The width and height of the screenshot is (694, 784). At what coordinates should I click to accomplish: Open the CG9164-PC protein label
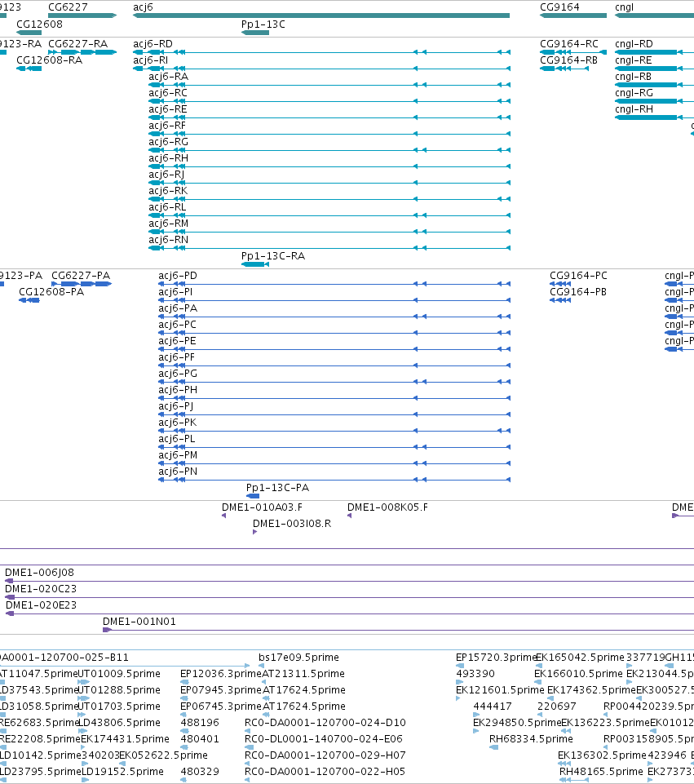[x=578, y=276]
